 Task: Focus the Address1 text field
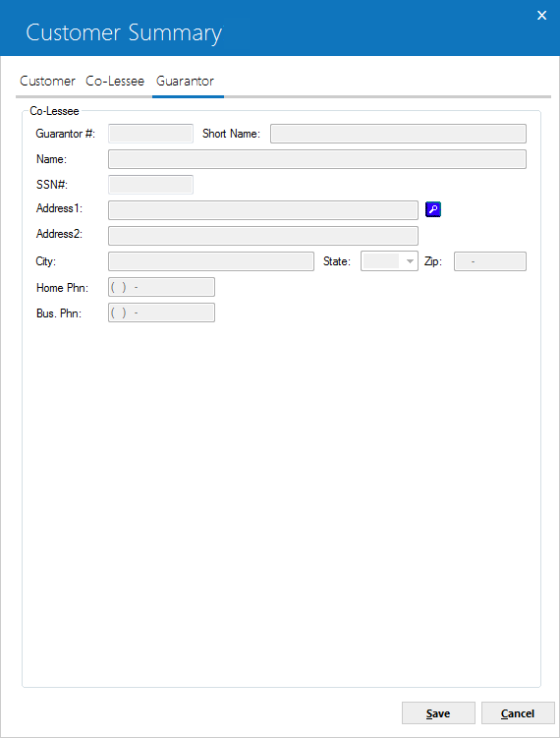pyautogui.click(x=263, y=210)
